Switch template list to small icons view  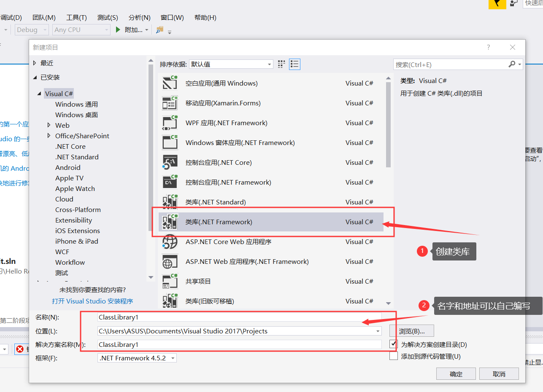282,64
